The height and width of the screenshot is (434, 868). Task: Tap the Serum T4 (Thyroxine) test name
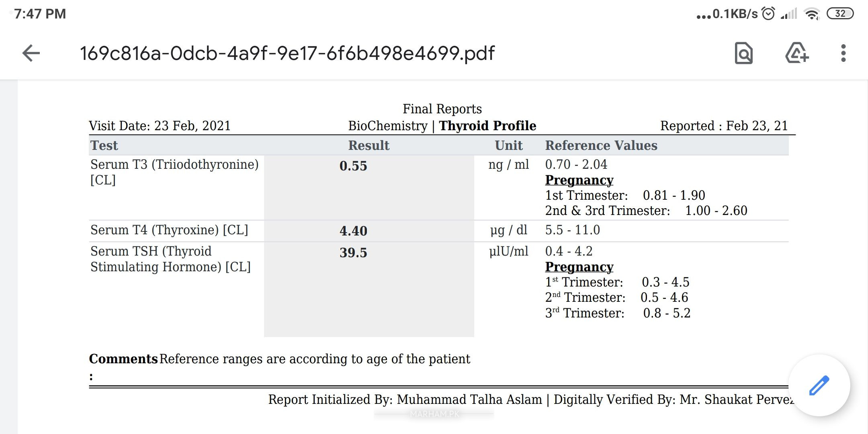point(169,230)
